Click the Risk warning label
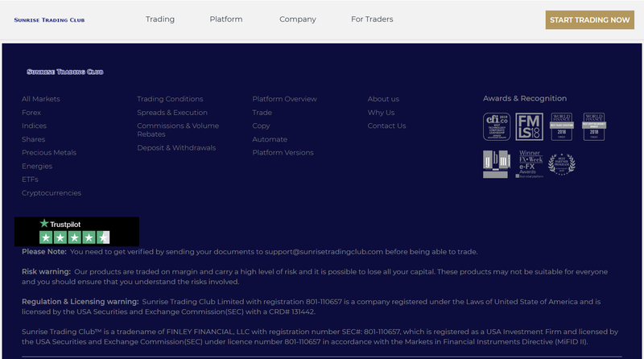This screenshot has width=644, height=359. coord(46,271)
